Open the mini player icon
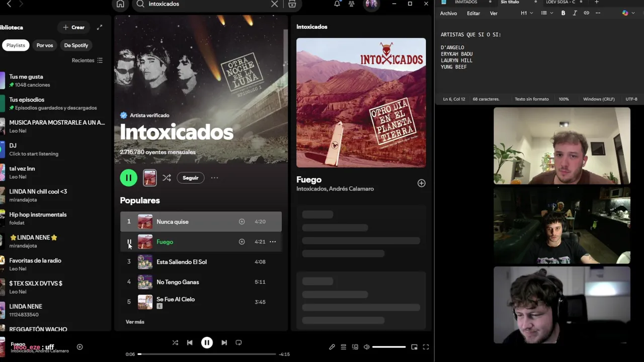The width and height of the screenshot is (644, 362). coord(414,347)
